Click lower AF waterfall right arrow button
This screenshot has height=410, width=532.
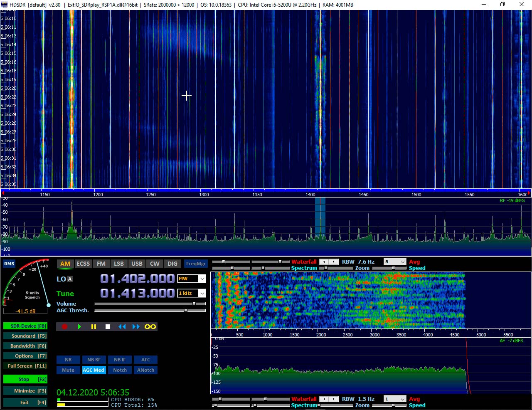pos(334,399)
